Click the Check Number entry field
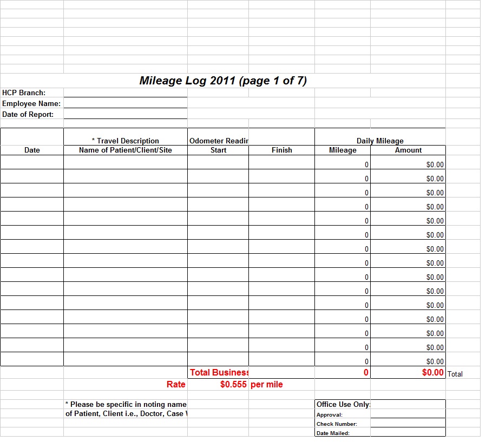The height and width of the screenshot is (448, 486). [408, 423]
